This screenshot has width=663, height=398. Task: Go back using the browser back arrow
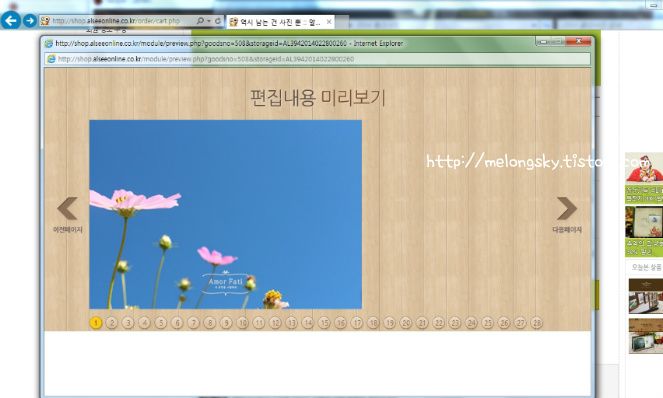click(x=11, y=20)
